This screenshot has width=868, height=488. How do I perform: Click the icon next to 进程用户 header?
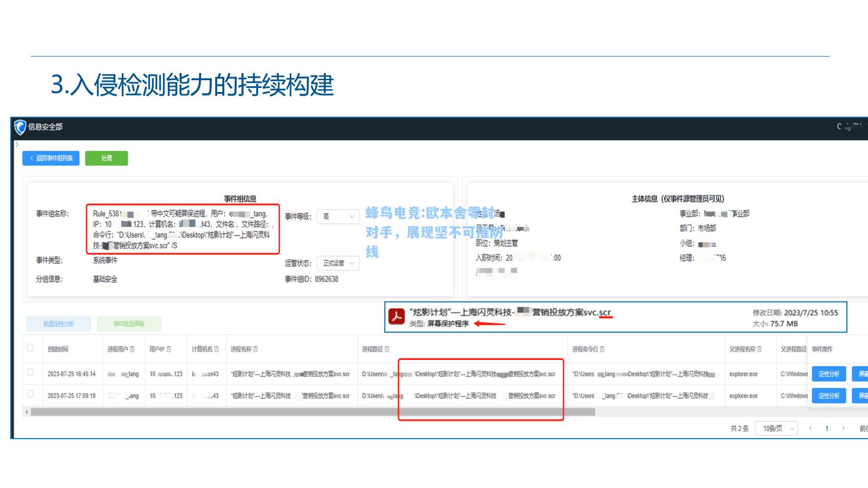[132, 349]
